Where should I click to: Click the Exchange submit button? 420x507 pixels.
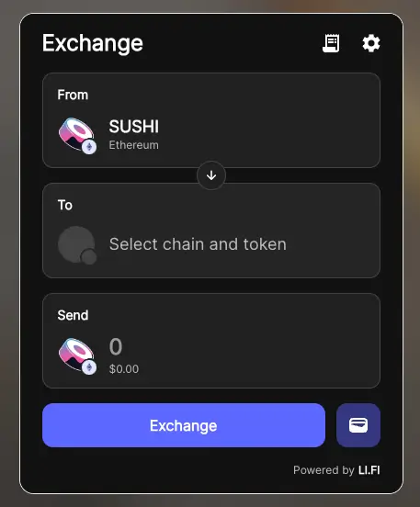(x=184, y=425)
